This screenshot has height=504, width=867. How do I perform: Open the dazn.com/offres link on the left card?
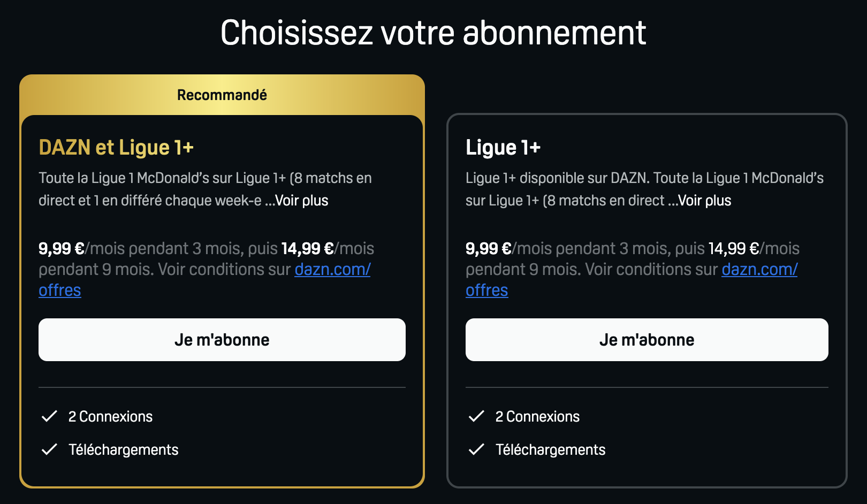(x=332, y=270)
